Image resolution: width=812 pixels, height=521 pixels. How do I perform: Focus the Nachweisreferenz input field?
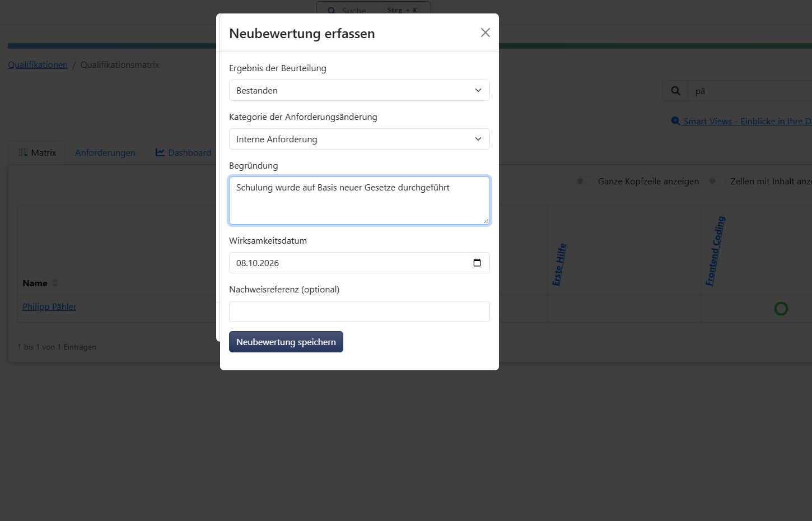(x=360, y=311)
